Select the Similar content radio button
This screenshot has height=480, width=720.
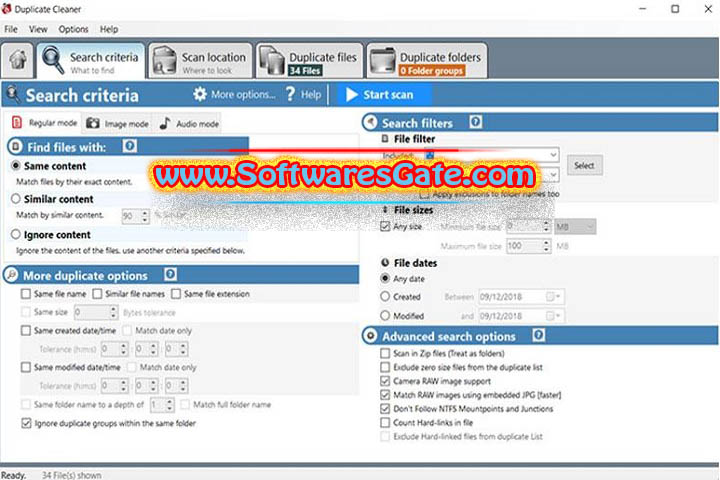coord(16,198)
